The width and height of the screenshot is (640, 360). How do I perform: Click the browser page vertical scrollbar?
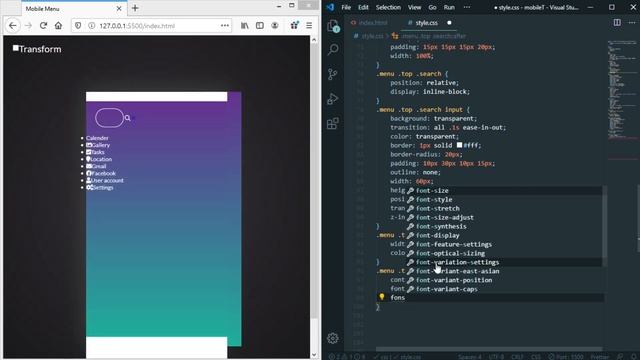click(x=314, y=180)
